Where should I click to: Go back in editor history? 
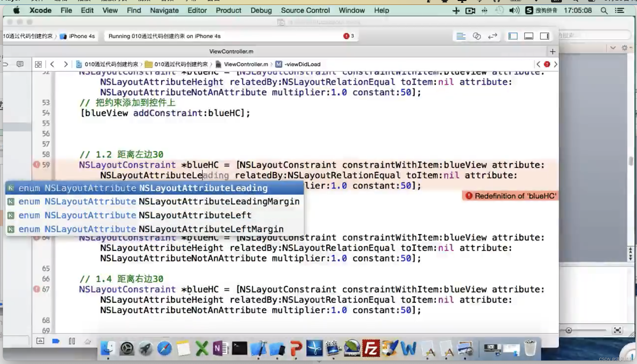pos(52,64)
